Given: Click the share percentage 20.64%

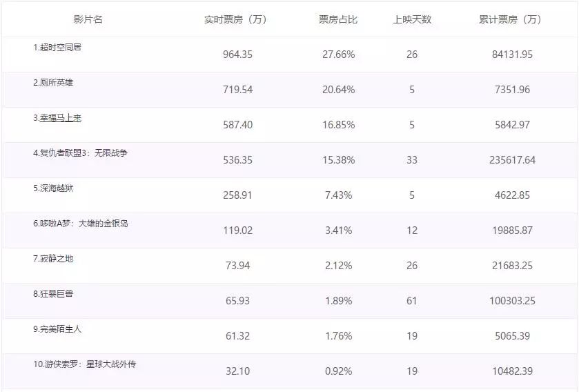Looking at the screenshot, I should [x=339, y=90].
